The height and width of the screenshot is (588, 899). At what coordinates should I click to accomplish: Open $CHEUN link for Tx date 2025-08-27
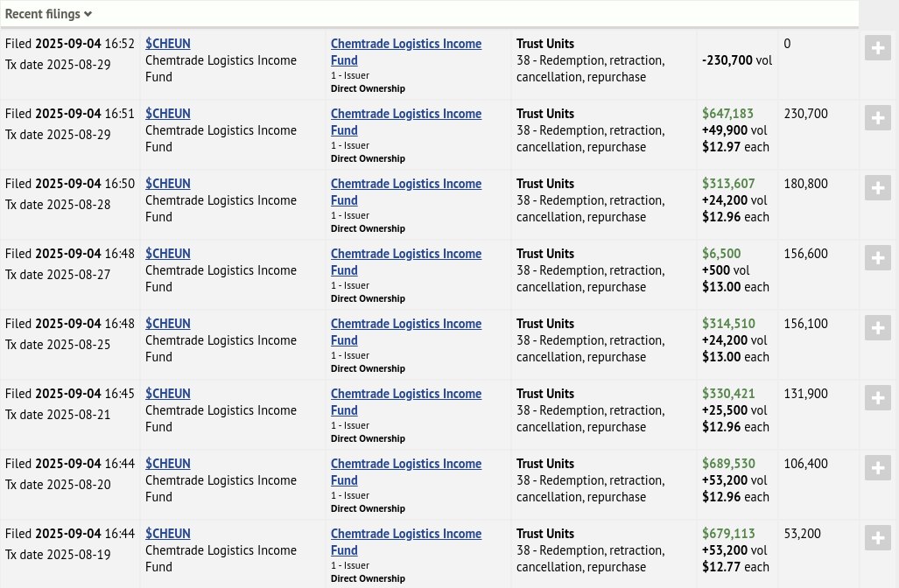point(167,253)
